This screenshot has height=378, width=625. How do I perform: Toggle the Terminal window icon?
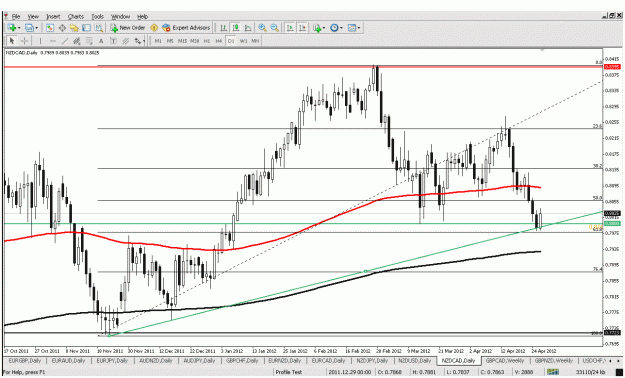point(86,28)
